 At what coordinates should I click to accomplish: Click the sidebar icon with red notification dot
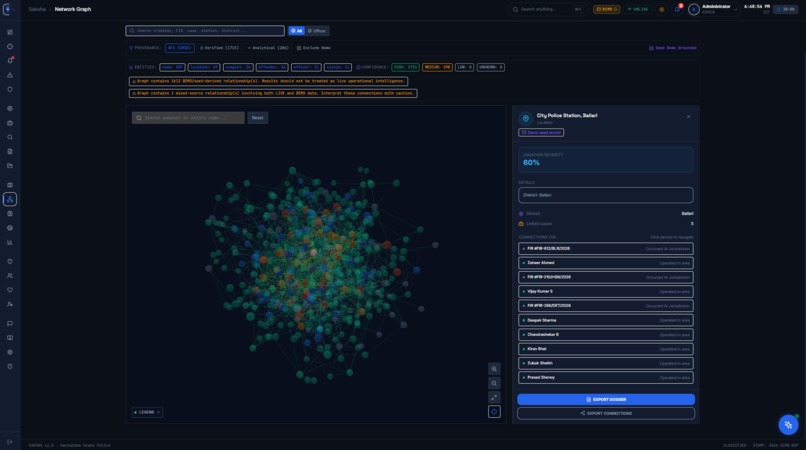[10, 61]
